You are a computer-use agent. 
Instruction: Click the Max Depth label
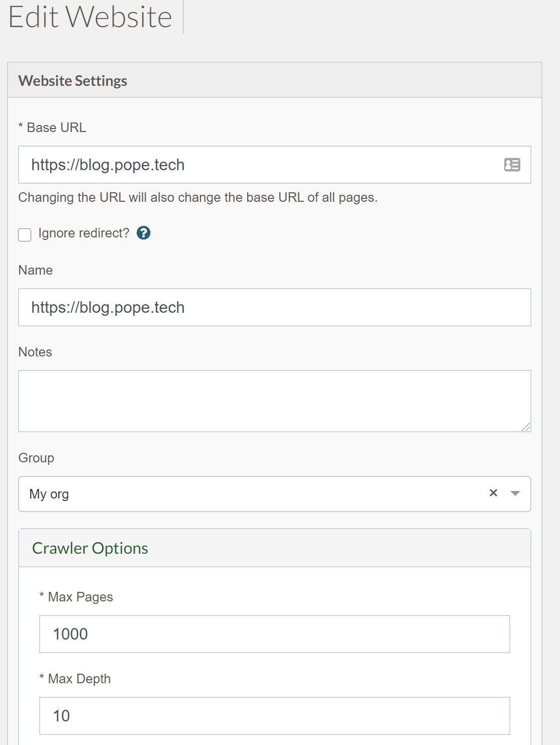click(x=75, y=679)
